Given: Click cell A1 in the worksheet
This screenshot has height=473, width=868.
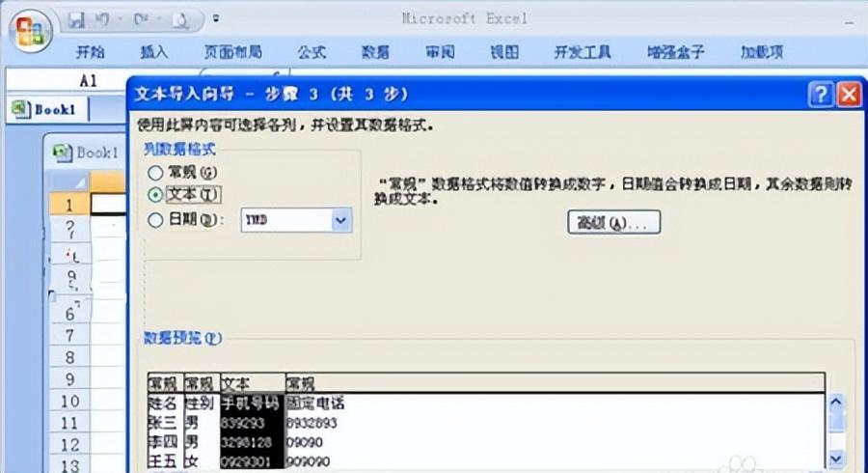Looking at the screenshot, I should click(x=108, y=204).
